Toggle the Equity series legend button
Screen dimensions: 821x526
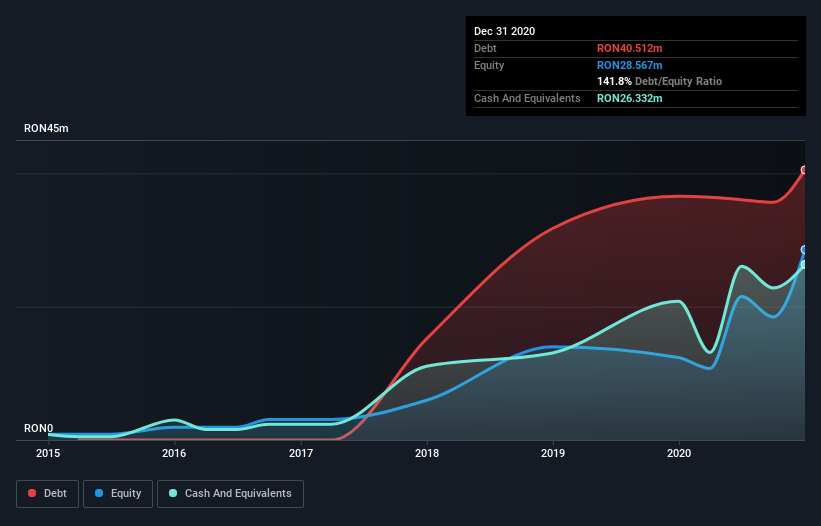(118, 494)
